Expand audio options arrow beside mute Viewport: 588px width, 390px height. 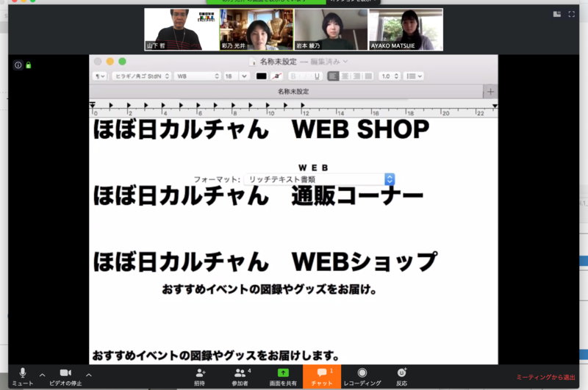(42, 375)
